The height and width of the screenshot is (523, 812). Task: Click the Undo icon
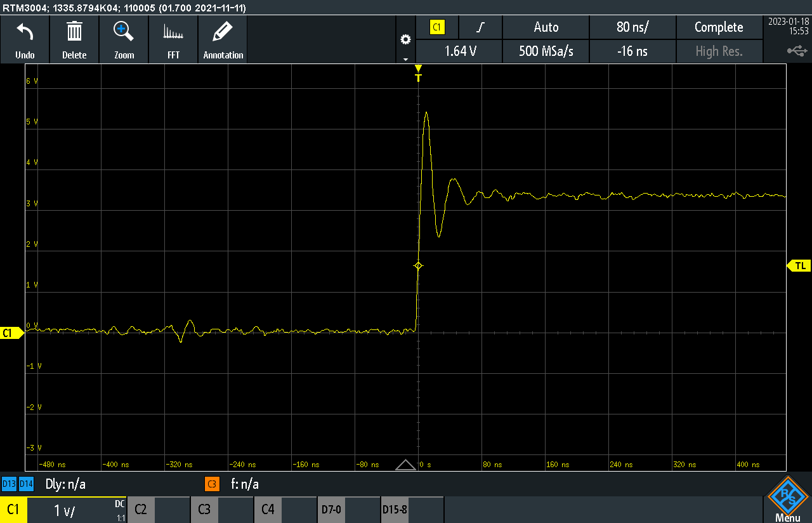point(25,39)
